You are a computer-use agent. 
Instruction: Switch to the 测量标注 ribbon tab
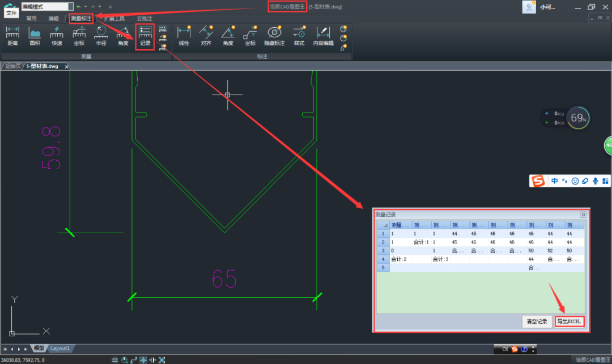81,18
